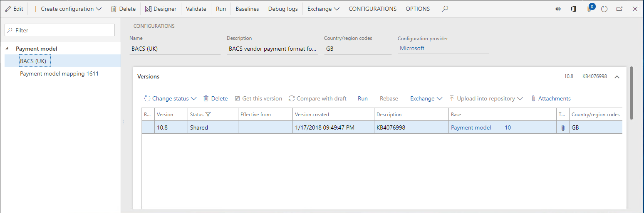Click the Name field BACS (UK)
The image size is (644, 213).
click(x=175, y=48)
